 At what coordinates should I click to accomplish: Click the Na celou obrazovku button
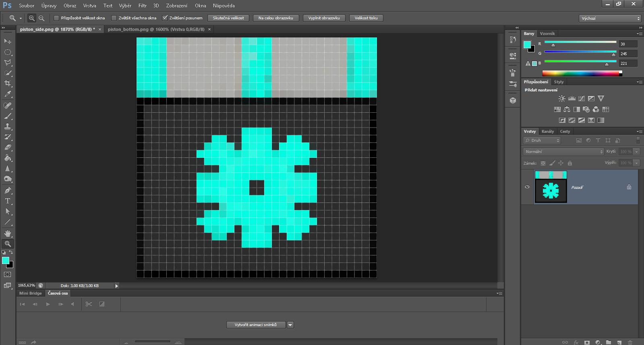point(276,18)
